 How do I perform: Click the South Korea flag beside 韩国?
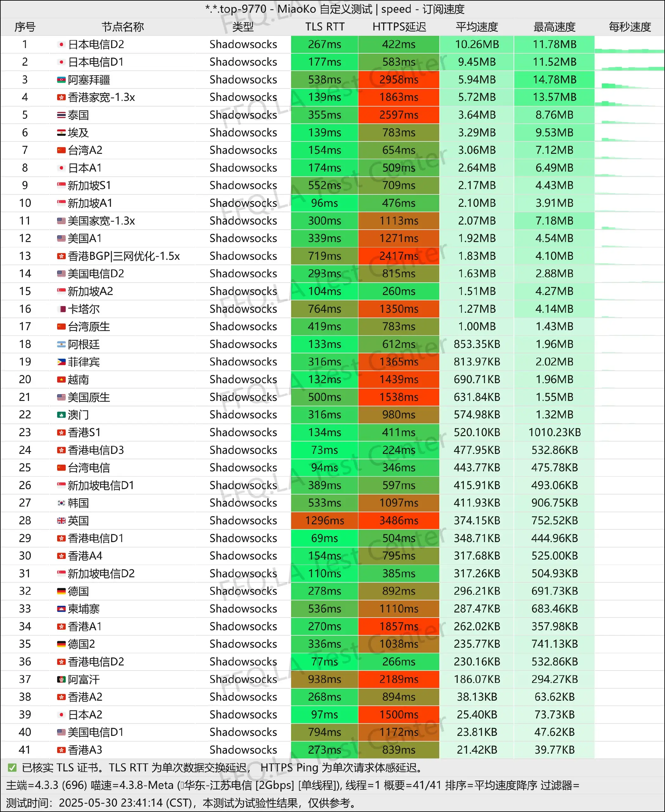61,503
